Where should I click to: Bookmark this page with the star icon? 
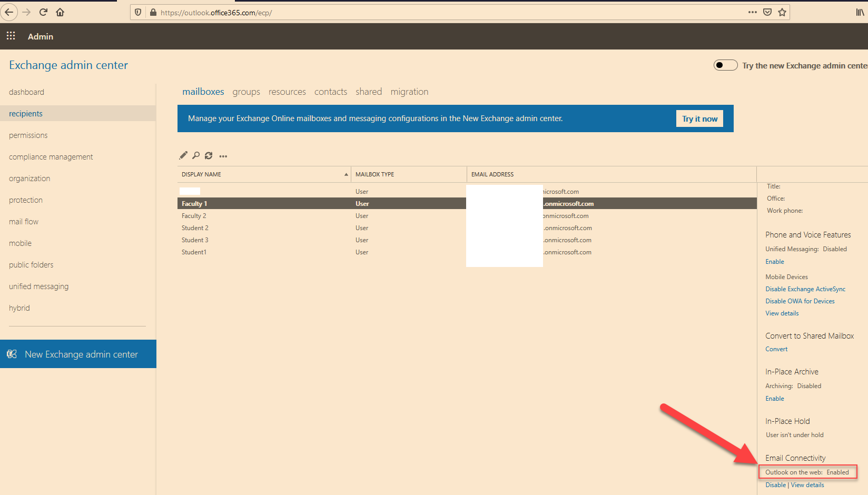click(x=782, y=12)
